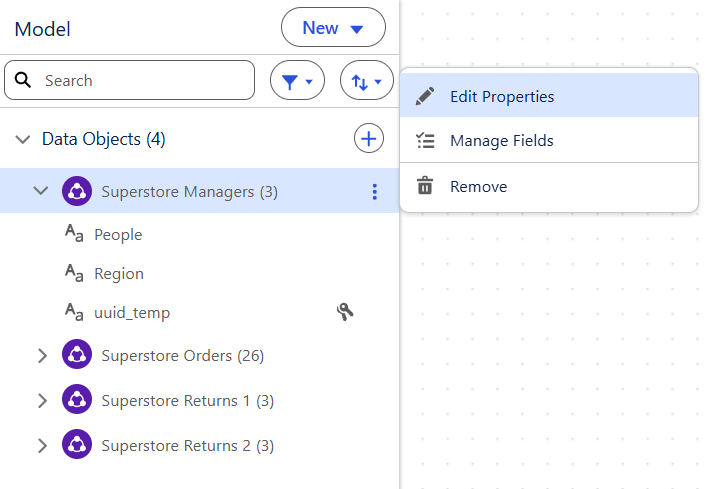This screenshot has height=489, width=715.
Task: Open the New dropdown button
Action: pos(333,27)
